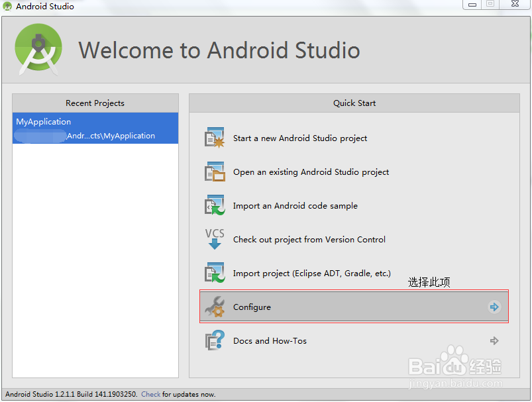Click the VCS checkout arrow icon
532x402 pixels.
[215, 239]
